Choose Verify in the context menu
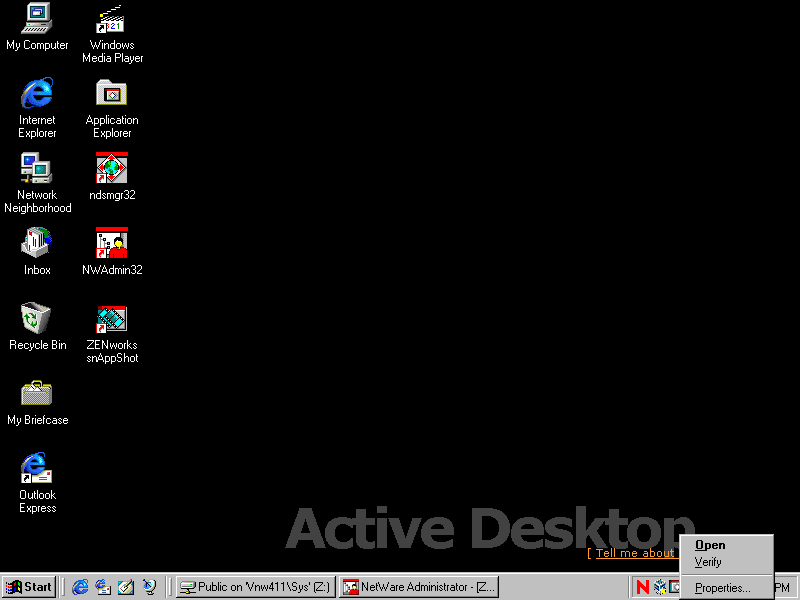This screenshot has height=600, width=800. tap(727, 562)
